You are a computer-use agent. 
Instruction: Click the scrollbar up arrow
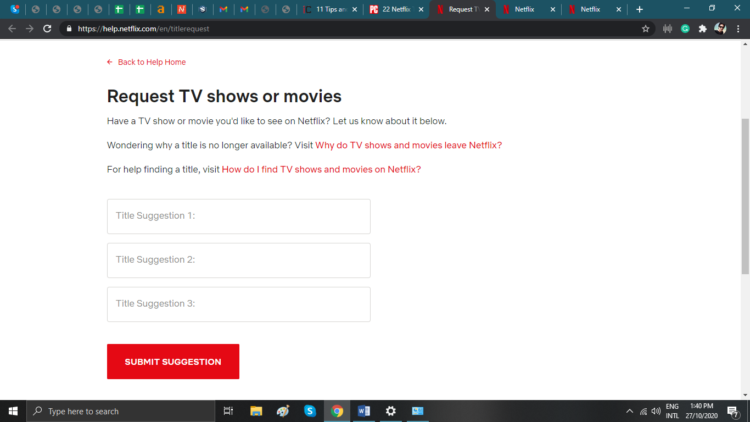745,44
